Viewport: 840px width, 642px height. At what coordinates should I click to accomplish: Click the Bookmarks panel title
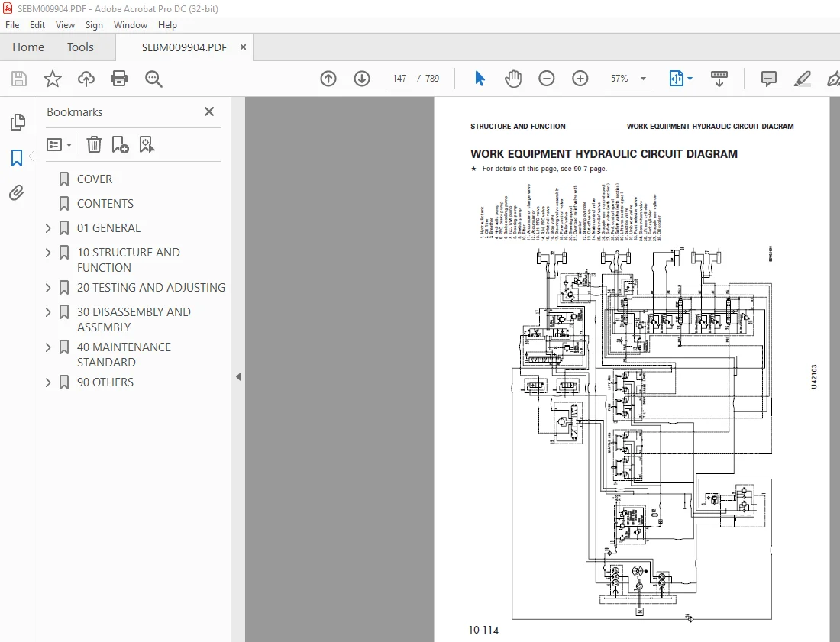coord(75,112)
